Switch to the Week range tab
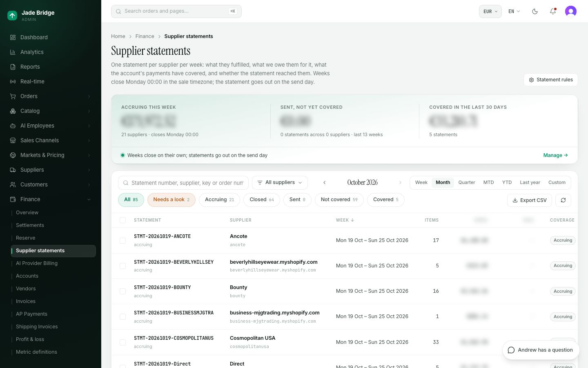The height and width of the screenshot is (368, 588). [x=421, y=183]
